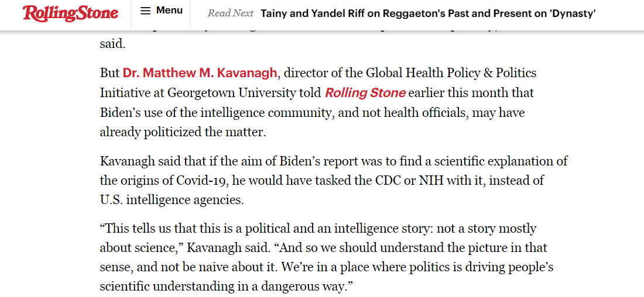
Task: Open the Tainy and Yandel 'Dynasty' article
Action: (427, 13)
